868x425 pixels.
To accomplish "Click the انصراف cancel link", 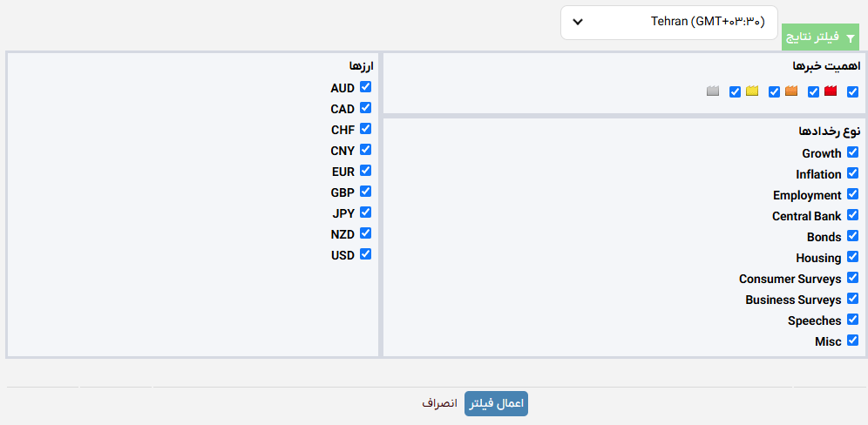I will click(x=439, y=403).
